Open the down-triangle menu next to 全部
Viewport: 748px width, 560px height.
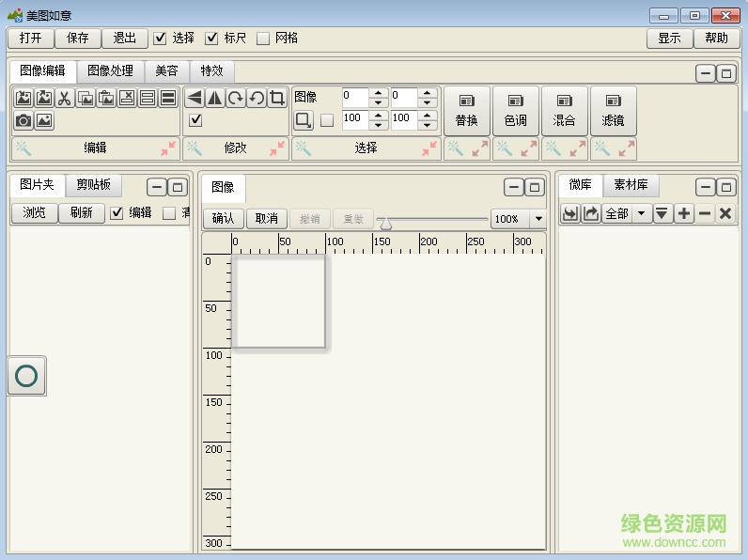[x=662, y=214]
